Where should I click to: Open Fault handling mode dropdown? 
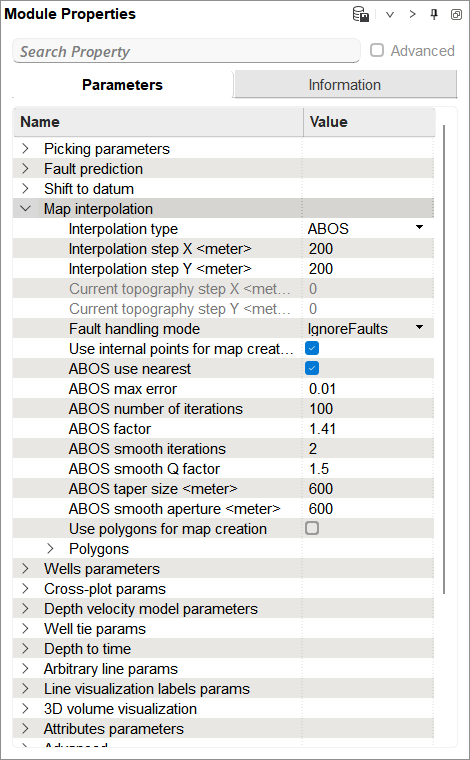pyautogui.click(x=420, y=328)
